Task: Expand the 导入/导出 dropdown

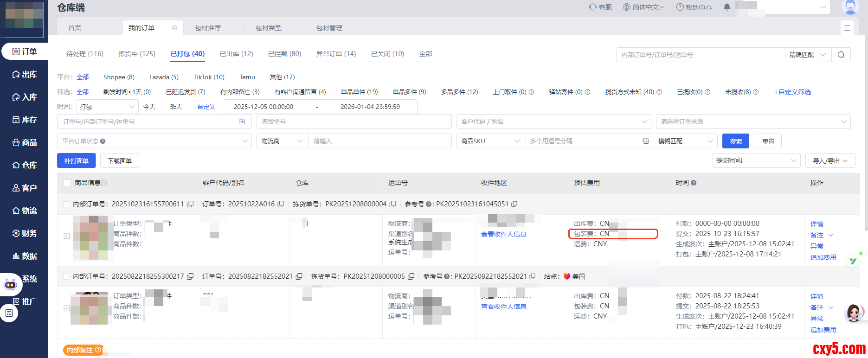Action: click(x=830, y=160)
